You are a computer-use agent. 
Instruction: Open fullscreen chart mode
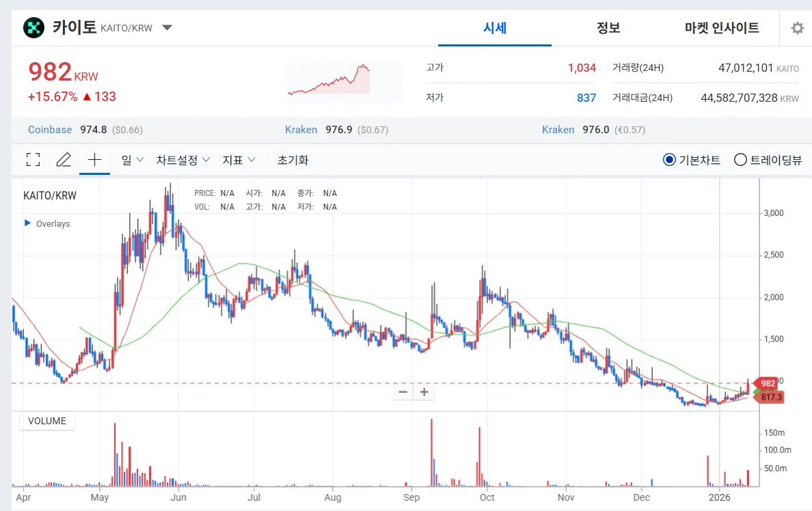32,159
